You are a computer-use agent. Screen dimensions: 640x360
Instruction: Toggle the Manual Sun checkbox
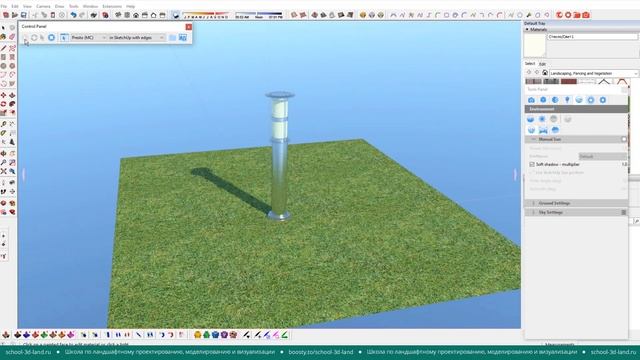(x=624, y=140)
